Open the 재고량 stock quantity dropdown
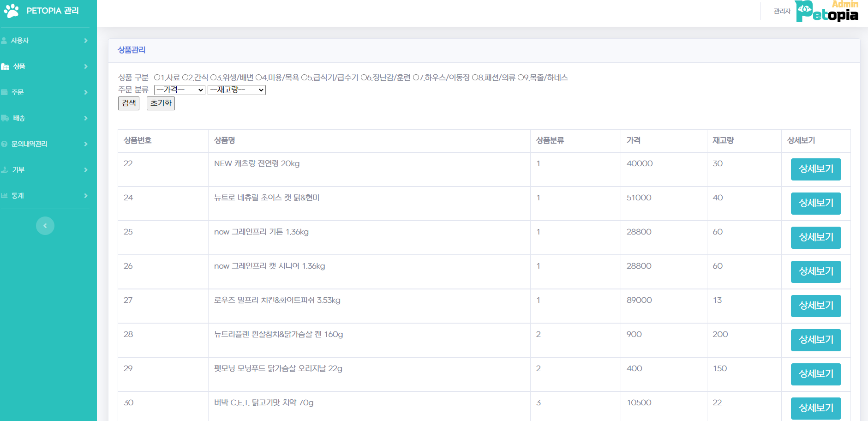 tap(236, 90)
